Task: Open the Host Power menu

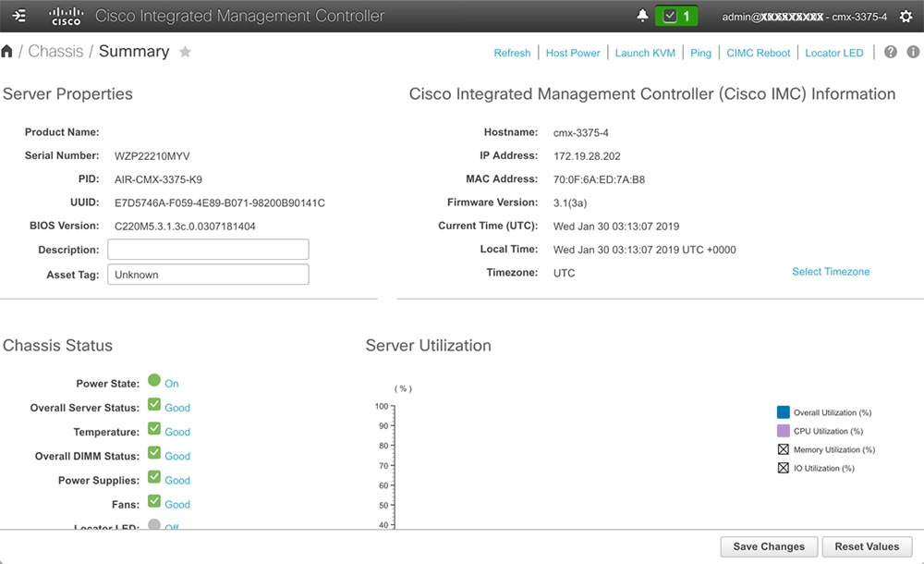Action: coord(573,53)
